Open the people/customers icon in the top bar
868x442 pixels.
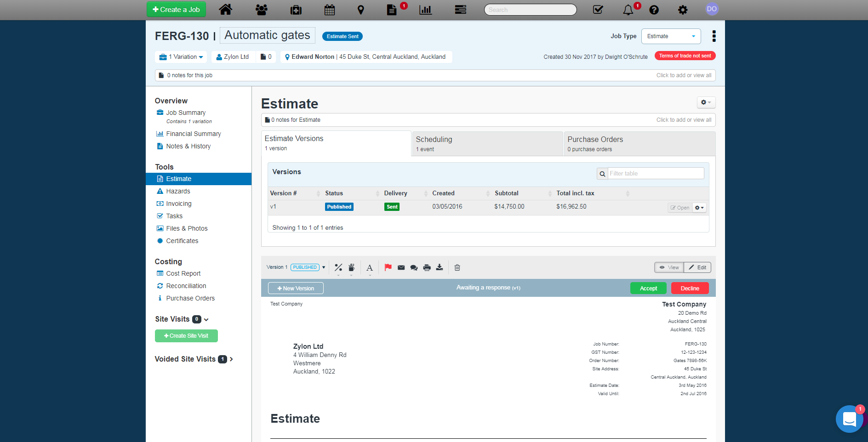click(x=262, y=10)
